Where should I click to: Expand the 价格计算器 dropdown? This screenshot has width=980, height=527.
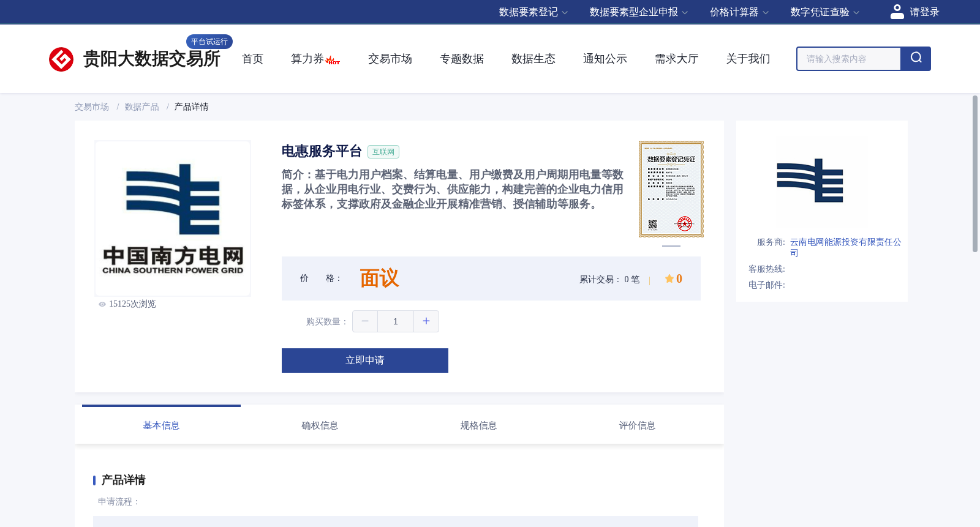pos(739,12)
